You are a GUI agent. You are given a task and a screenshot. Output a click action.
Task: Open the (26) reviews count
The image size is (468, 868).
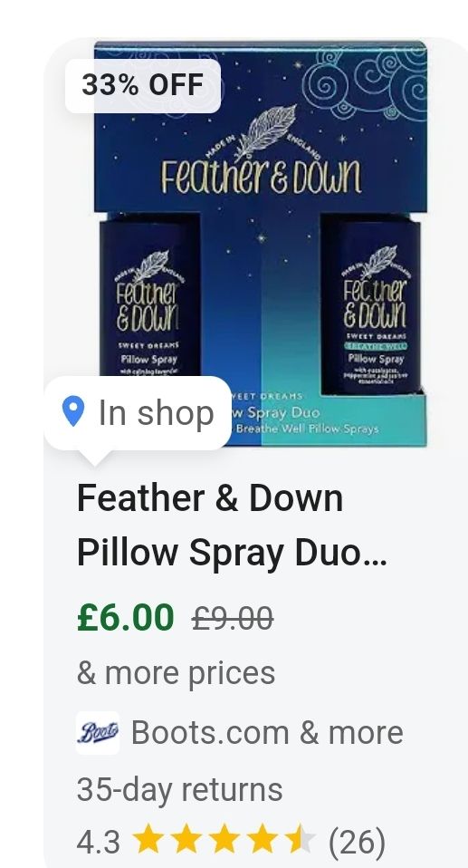point(357,842)
